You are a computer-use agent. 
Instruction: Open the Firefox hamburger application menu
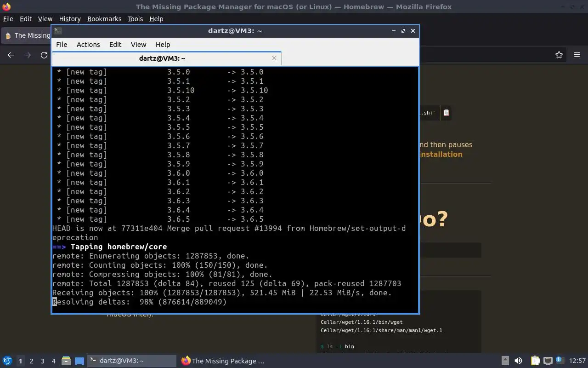[577, 55]
